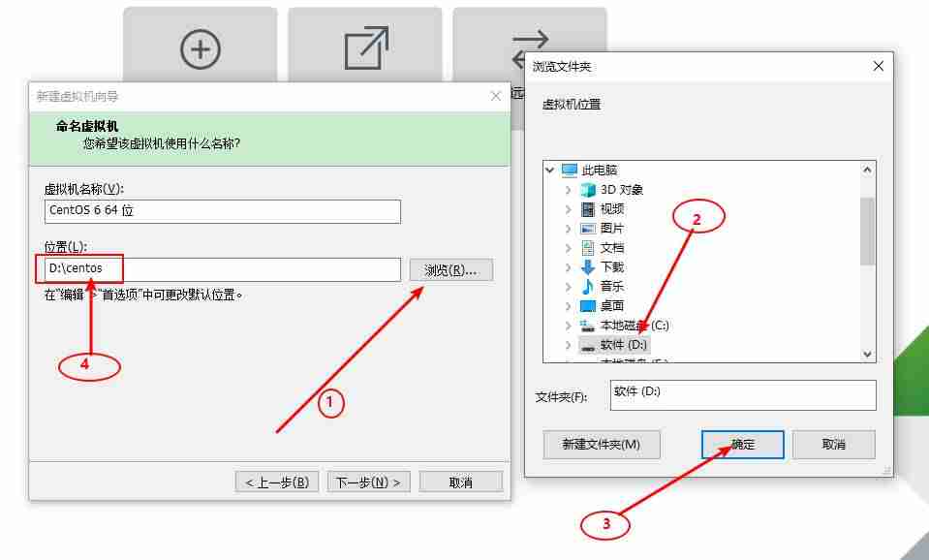
Task: Click the folder tree scroll up arrow
Action: click(x=867, y=171)
